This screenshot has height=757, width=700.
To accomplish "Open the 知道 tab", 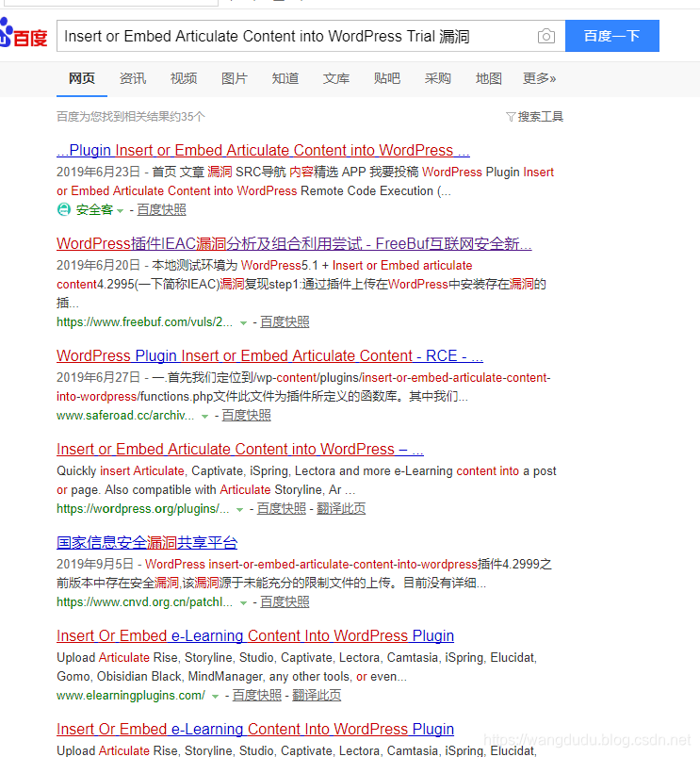I will point(285,78).
